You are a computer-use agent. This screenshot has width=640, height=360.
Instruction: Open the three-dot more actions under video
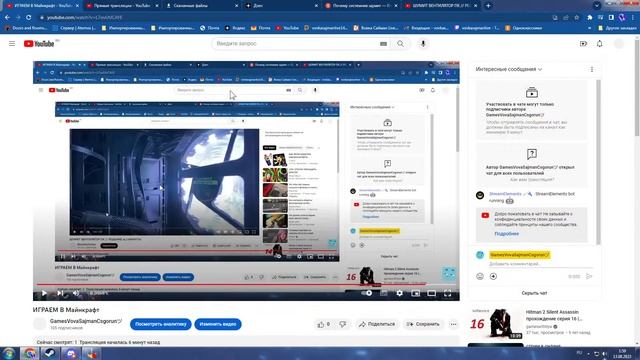coord(453,324)
